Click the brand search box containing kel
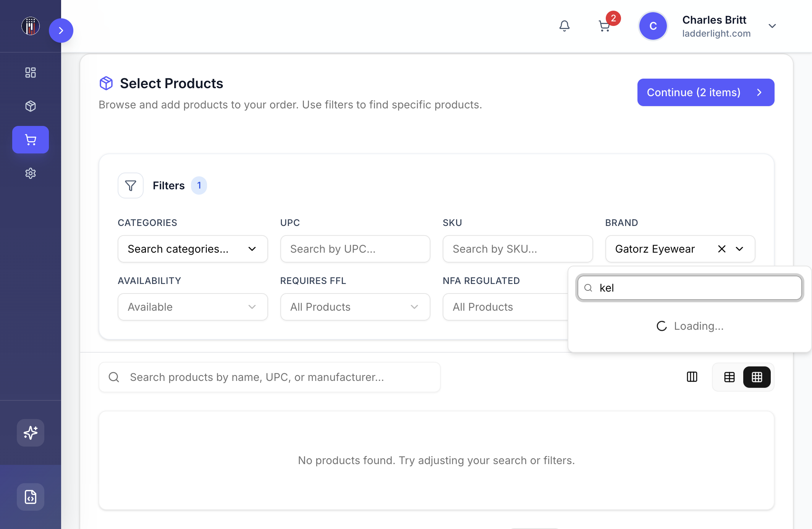 pyautogui.click(x=690, y=288)
